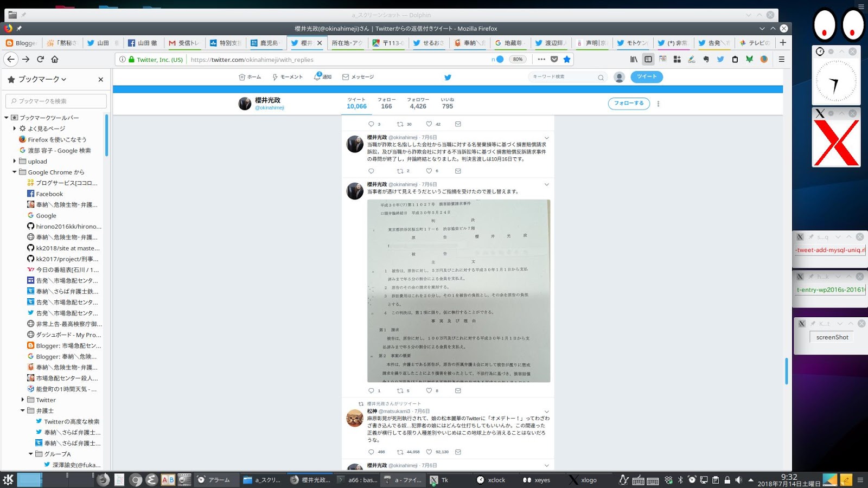Expand the upload bookmark folder
This screenshot has width=868, height=488.
click(x=15, y=161)
